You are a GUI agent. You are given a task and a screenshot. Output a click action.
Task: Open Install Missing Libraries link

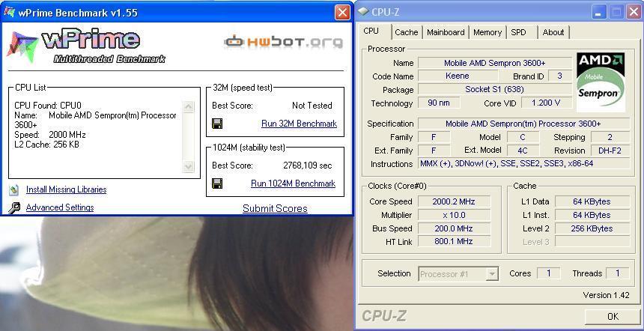coord(66,189)
